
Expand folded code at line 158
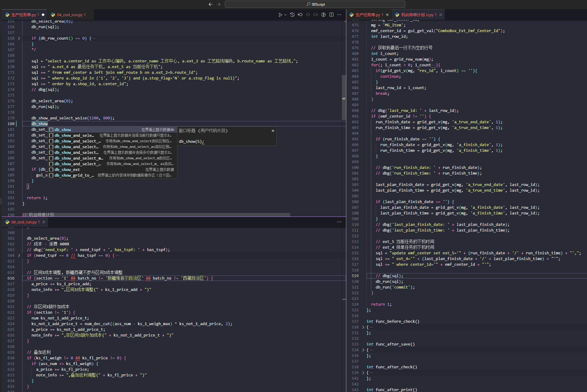(x=19, y=38)
